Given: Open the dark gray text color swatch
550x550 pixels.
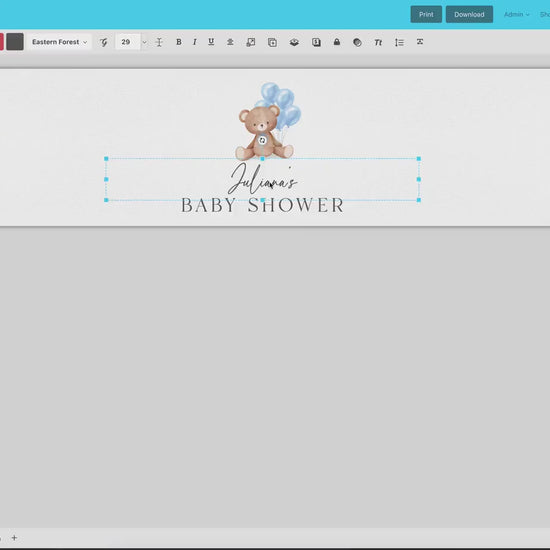Looking at the screenshot, I should click(x=15, y=42).
